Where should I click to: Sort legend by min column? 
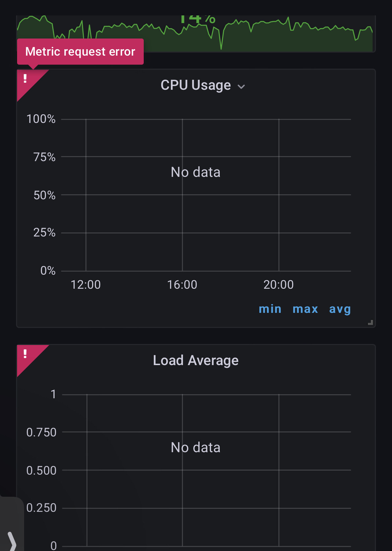click(x=270, y=308)
